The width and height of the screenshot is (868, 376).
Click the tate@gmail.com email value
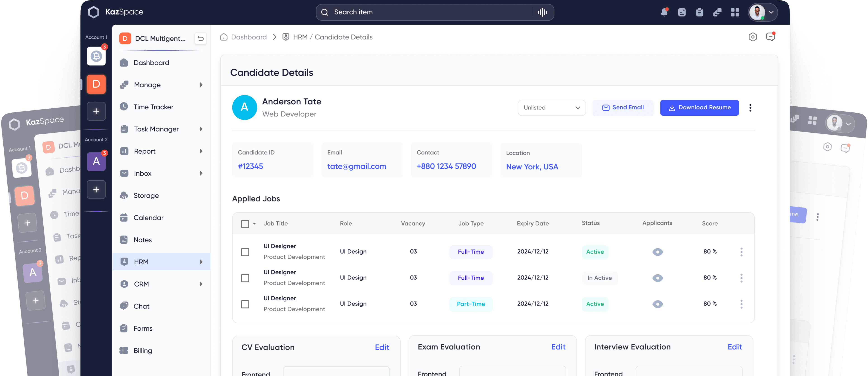tap(356, 166)
